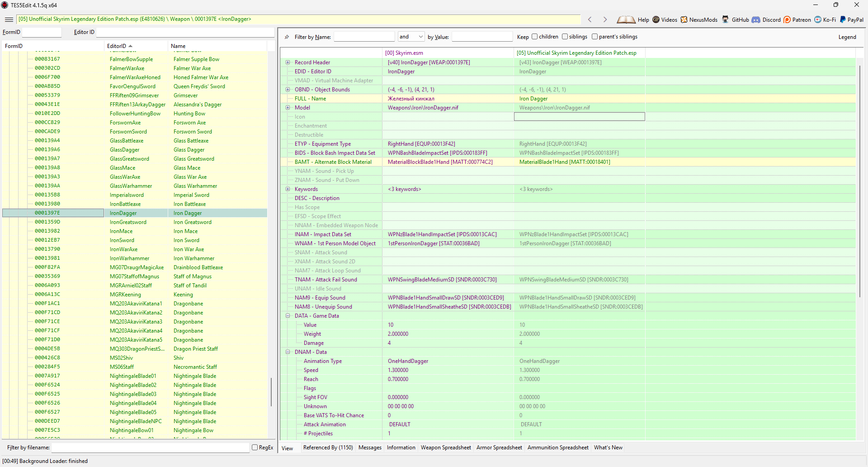The image size is (868, 467).
Task: Expand the Record Header row
Action: click(288, 62)
